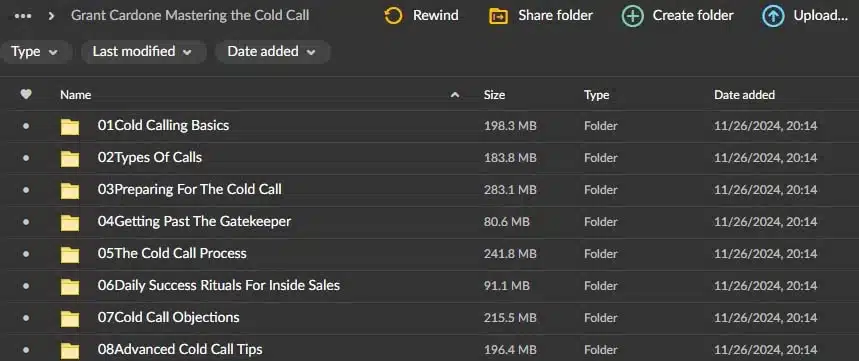
Task: Sort by the Date added column header
Action: click(x=745, y=95)
